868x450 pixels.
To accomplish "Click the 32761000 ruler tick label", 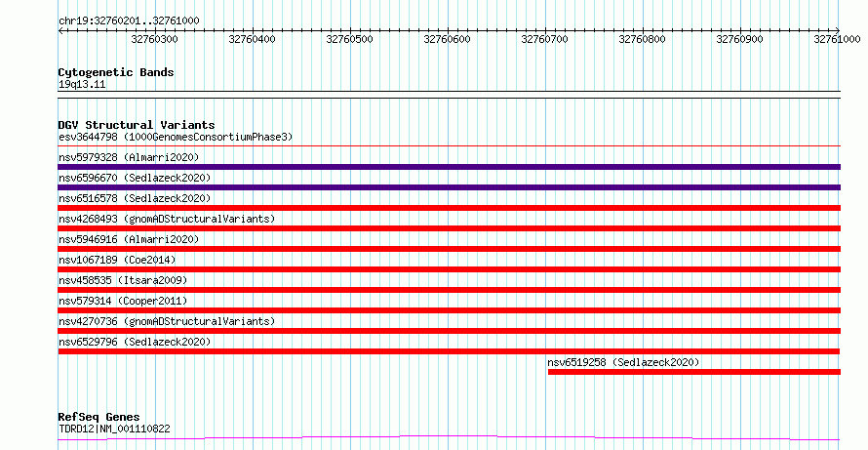I will point(837,39).
